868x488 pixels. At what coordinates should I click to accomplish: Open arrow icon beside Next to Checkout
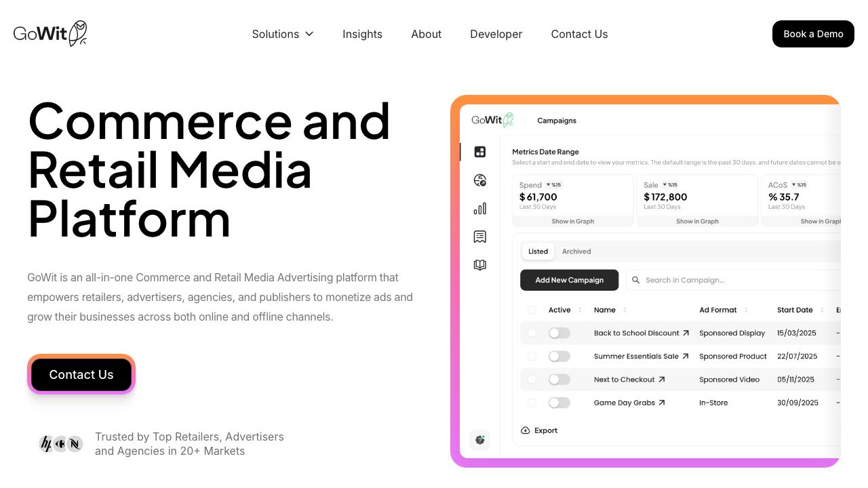click(x=662, y=380)
